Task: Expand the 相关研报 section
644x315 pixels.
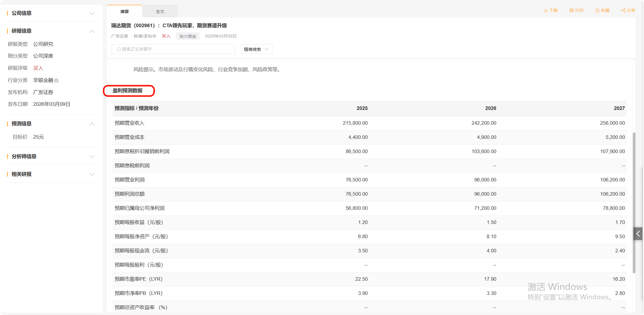Action: pos(92,174)
